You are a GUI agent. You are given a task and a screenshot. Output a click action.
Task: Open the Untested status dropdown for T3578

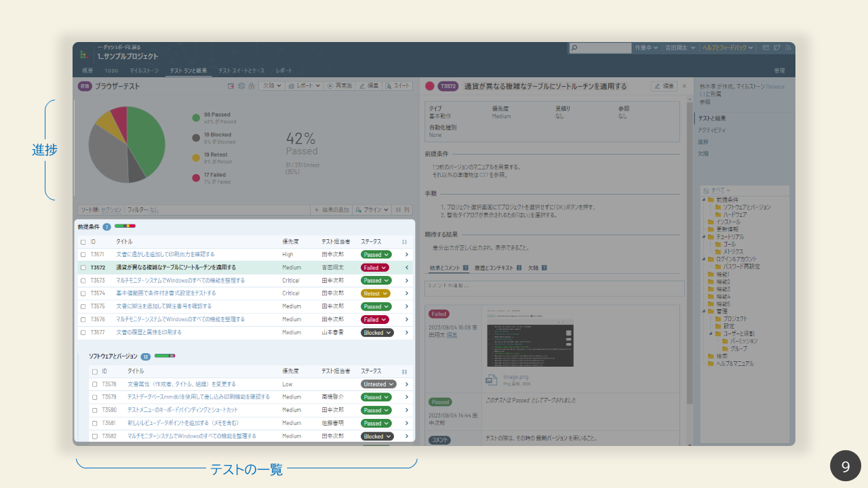[378, 384]
